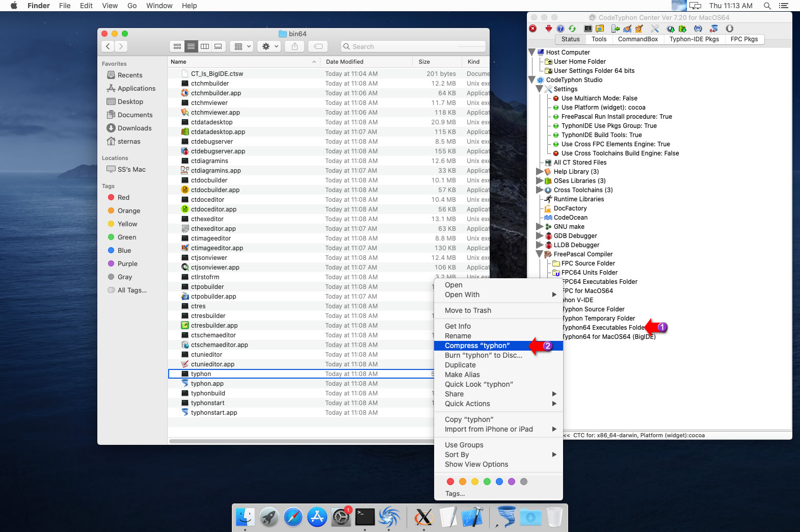Toggle FreePascal Run Install procedure: True

pos(617,117)
